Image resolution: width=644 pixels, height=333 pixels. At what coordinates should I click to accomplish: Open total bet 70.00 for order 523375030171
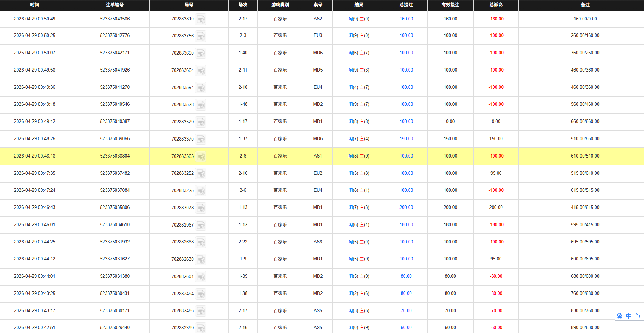(x=406, y=311)
